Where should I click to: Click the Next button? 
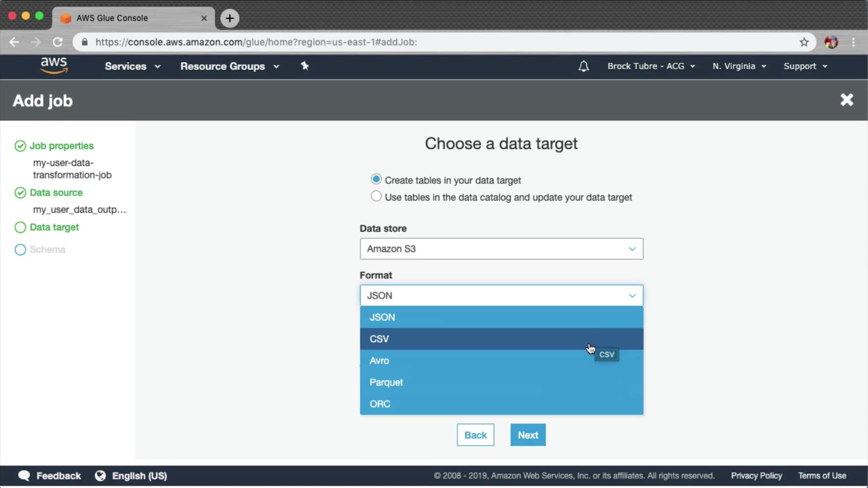(528, 435)
